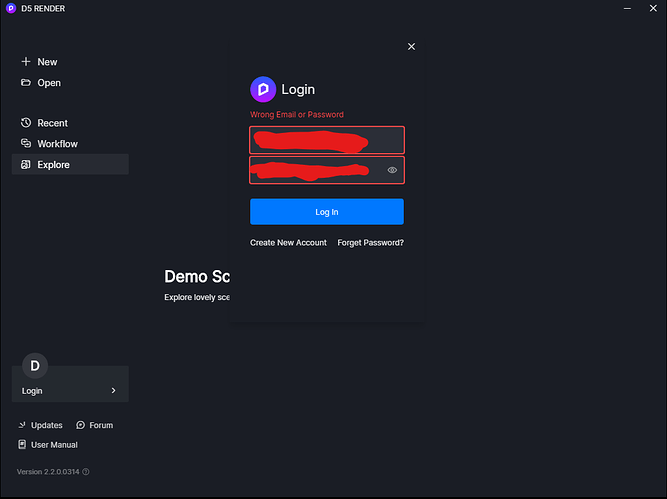Viewport: 667px width, 499px height.
Task: Open the Updates link
Action: 47,425
